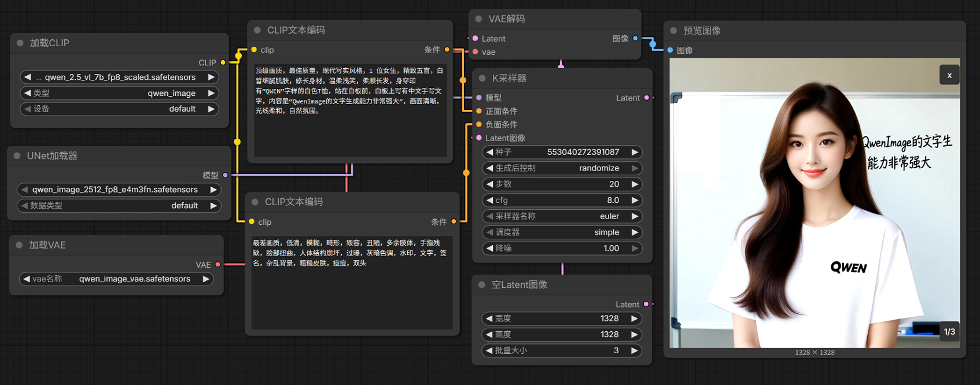Open the 数据类型 dropdown
Screen dimensions: 980x385
point(119,205)
